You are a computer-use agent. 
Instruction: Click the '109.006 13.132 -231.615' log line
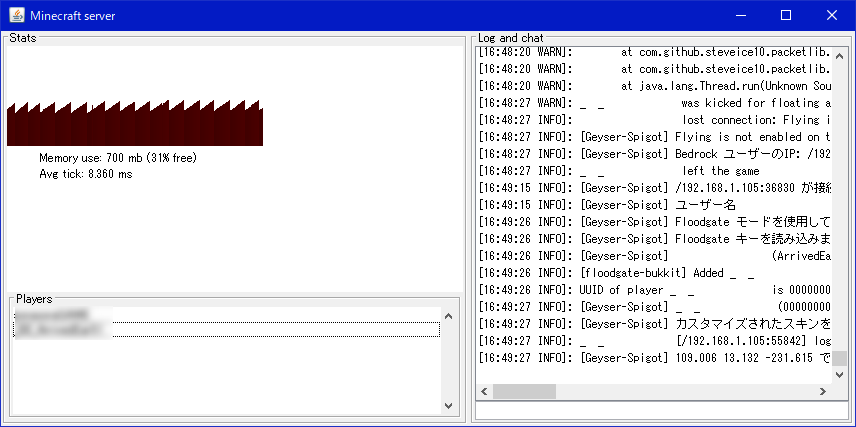coord(655,358)
